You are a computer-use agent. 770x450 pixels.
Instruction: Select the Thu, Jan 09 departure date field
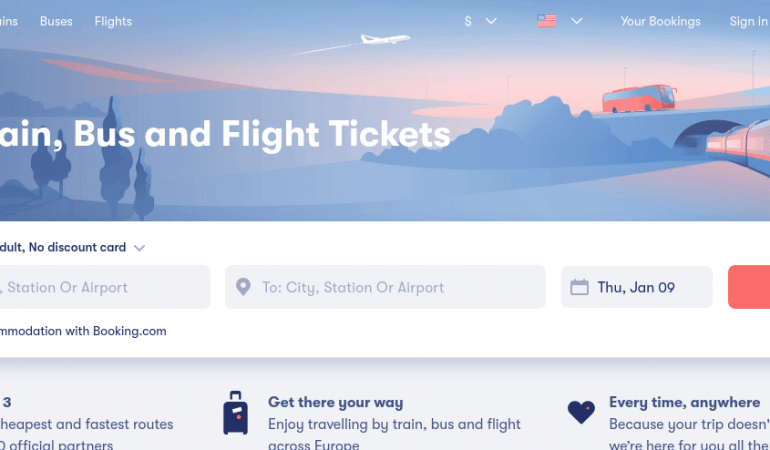636,288
